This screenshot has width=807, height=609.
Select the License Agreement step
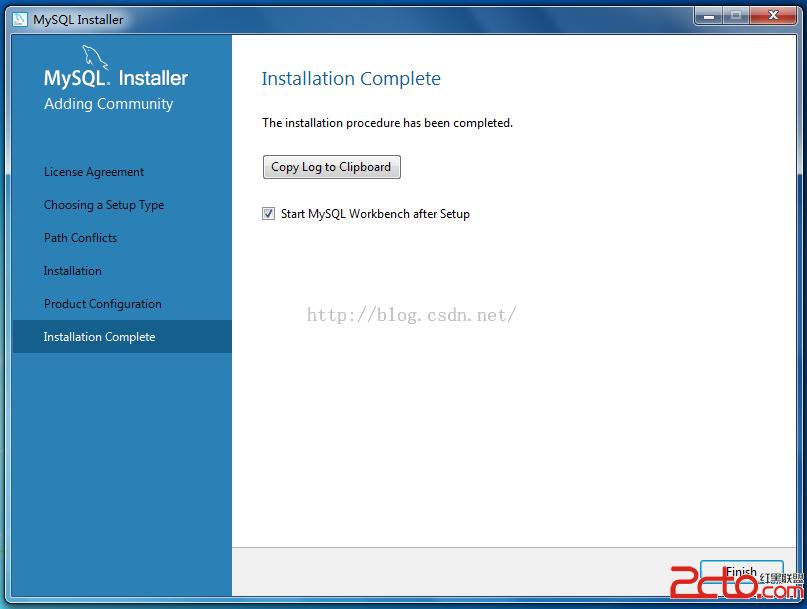94,172
